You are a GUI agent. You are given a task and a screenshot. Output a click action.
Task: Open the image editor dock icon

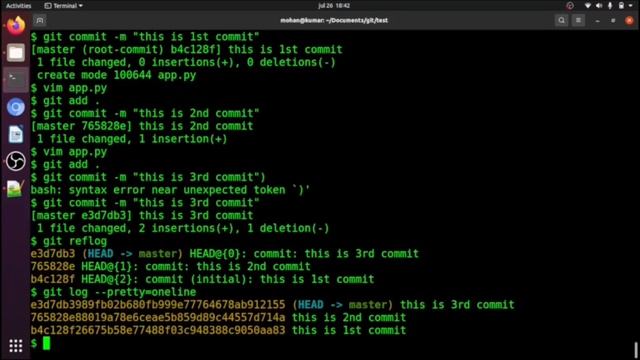(16, 189)
